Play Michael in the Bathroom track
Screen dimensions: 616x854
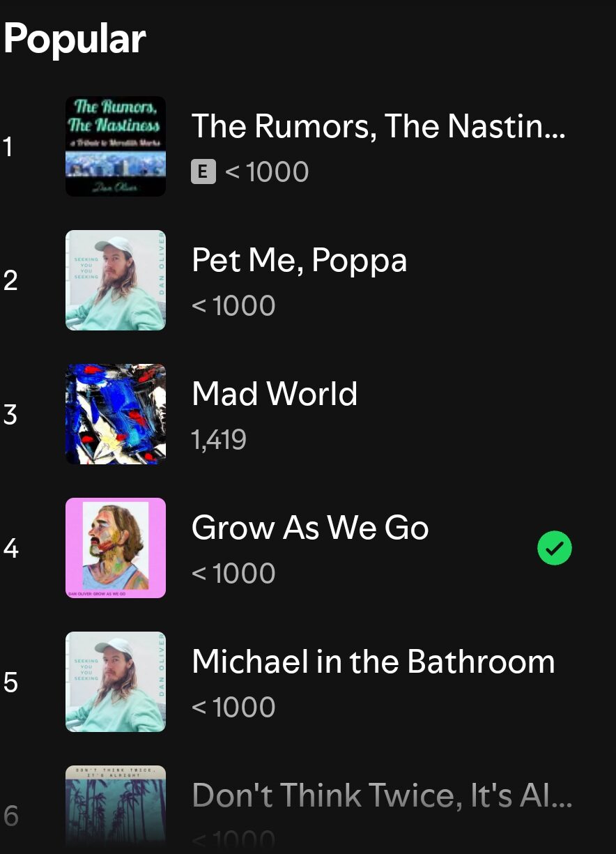coord(374,662)
